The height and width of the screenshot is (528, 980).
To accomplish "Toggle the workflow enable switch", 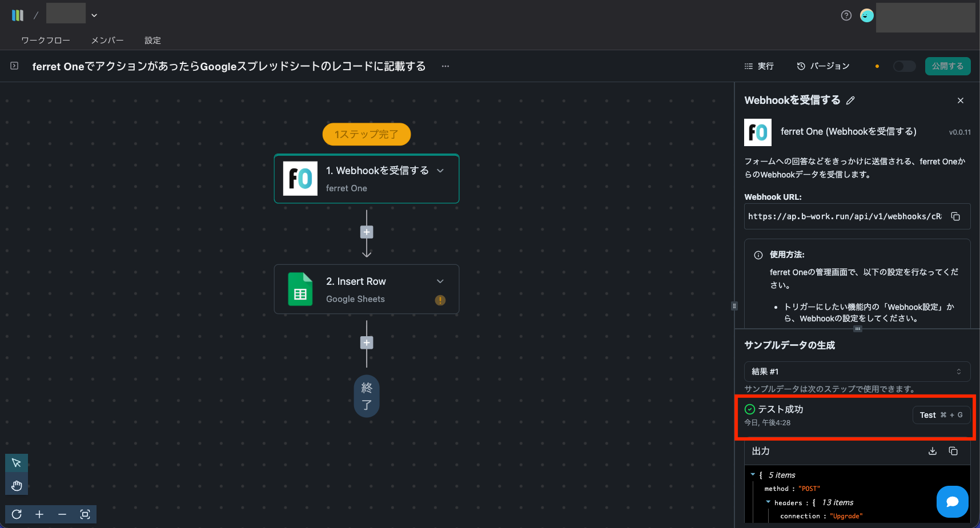I will pyautogui.click(x=904, y=66).
